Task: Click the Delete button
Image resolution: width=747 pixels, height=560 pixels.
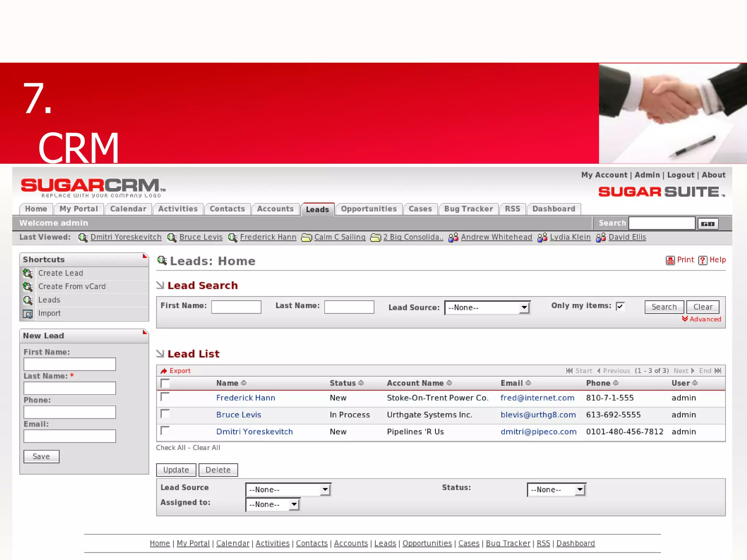Action: (218, 470)
